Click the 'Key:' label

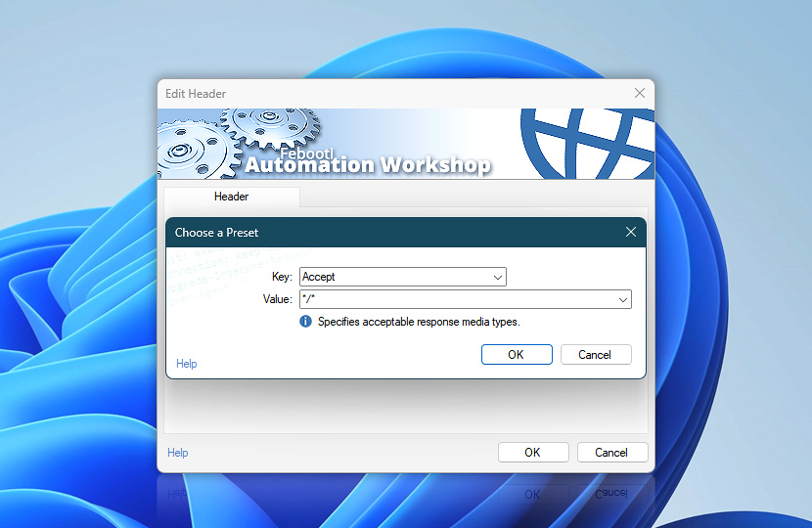(282, 277)
